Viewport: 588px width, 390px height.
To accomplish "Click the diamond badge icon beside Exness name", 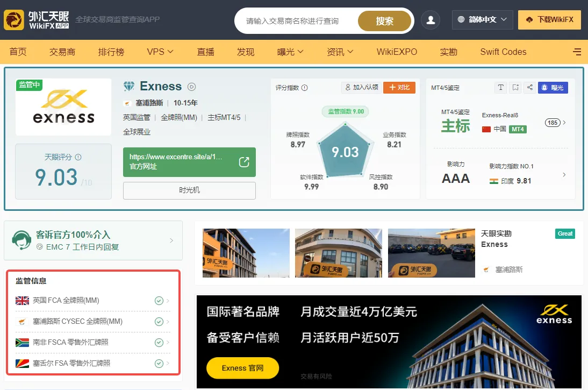I will (129, 87).
